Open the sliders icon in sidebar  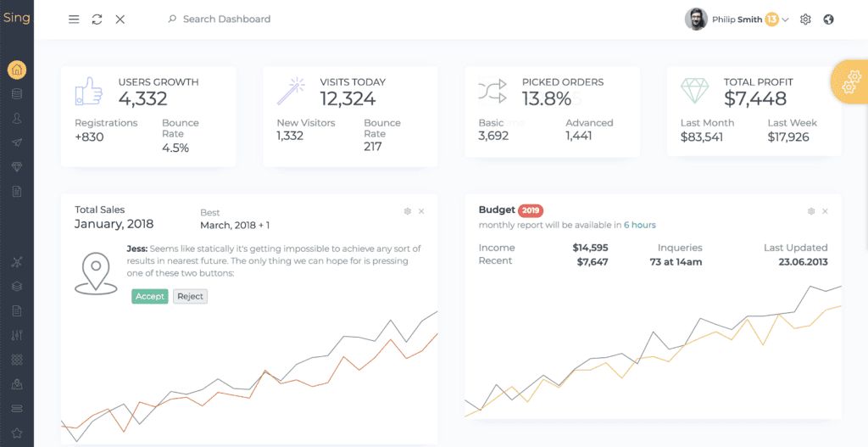pyautogui.click(x=17, y=336)
